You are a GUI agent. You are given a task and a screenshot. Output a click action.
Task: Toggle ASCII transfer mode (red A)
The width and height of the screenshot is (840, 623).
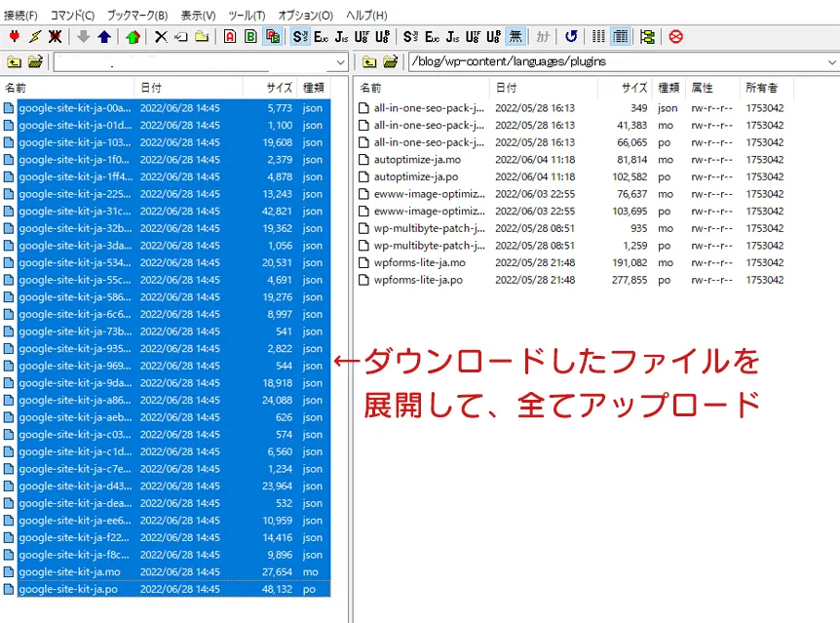tap(230, 36)
